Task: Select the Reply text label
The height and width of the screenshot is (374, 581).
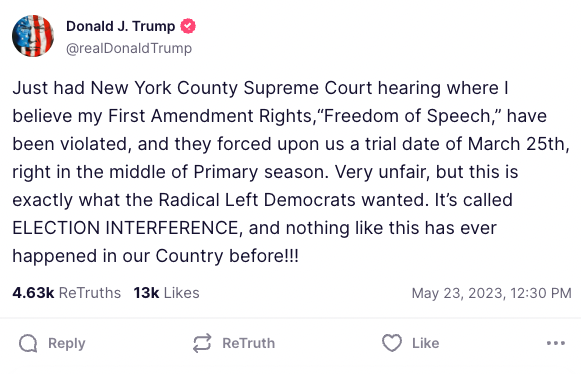Action: point(67,344)
